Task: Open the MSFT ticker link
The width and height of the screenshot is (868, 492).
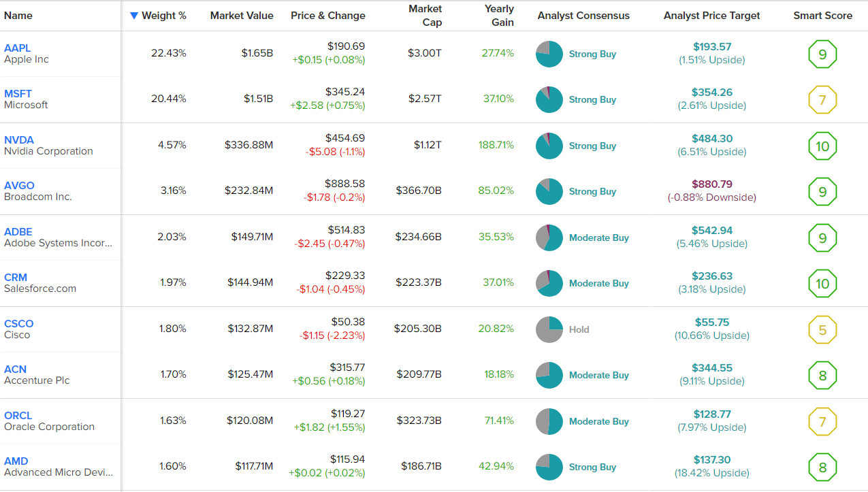Action: (18, 93)
